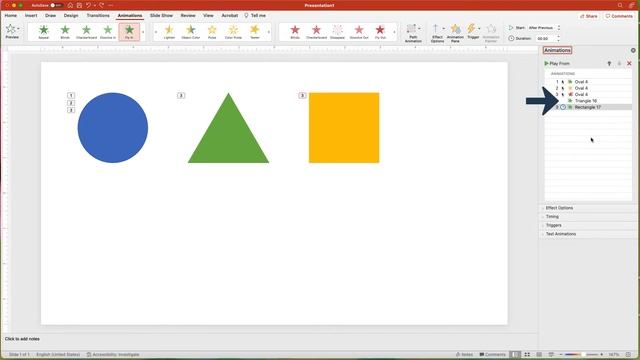Open the Review tab

pyautogui.click(x=188, y=16)
